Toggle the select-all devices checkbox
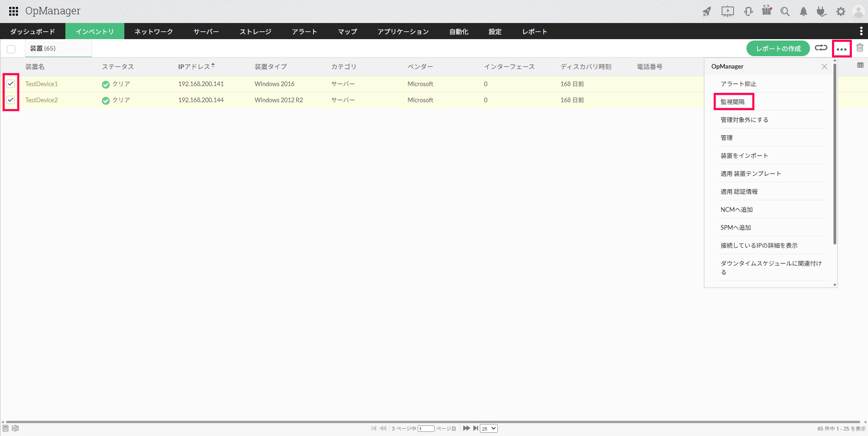 [x=11, y=49]
